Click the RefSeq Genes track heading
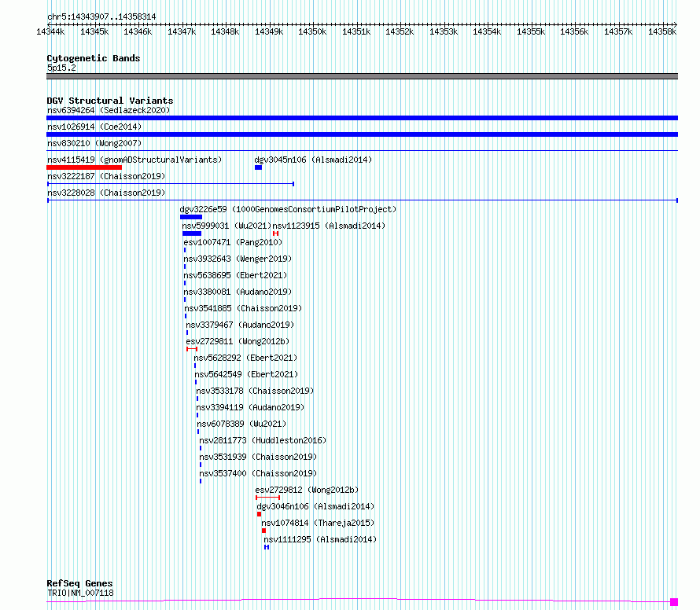 click(x=79, y=583)
